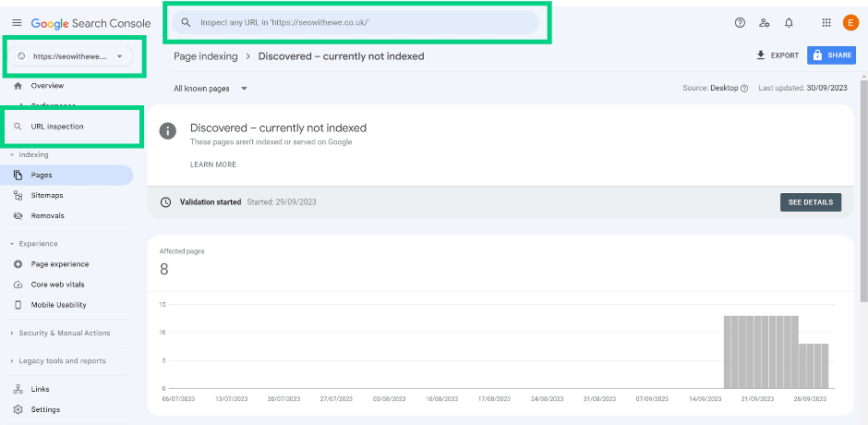Image resolution: width=868 pixels, height=425 pixels.
Task: Click the 21/09/2023 chart axis label
Action: tap(758, 399)
